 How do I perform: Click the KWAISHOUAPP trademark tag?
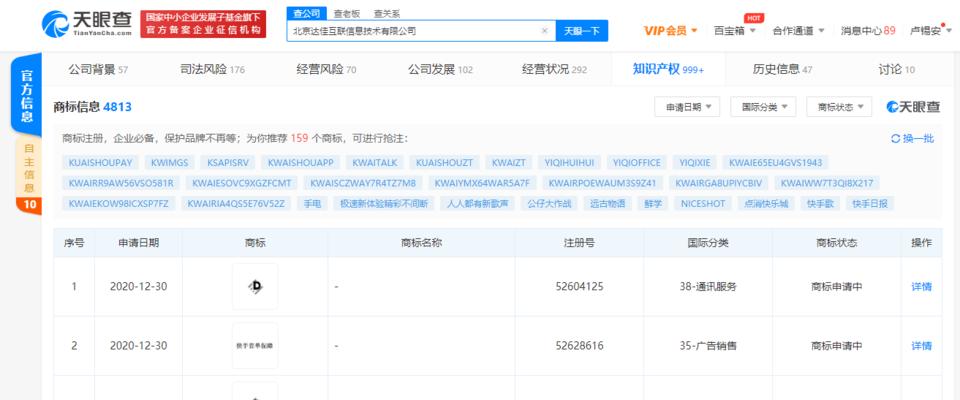(x=301, y=162)
